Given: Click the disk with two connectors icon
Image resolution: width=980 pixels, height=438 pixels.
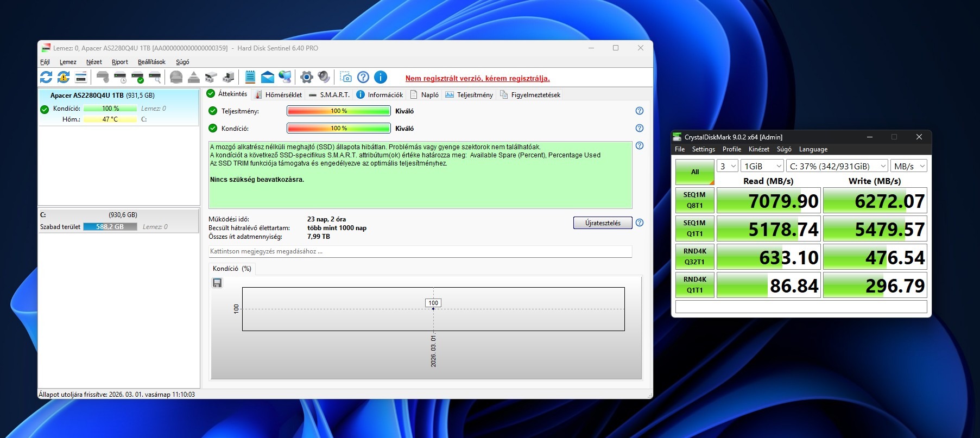Looking at the screenshot, I should (x=211, y=77).
